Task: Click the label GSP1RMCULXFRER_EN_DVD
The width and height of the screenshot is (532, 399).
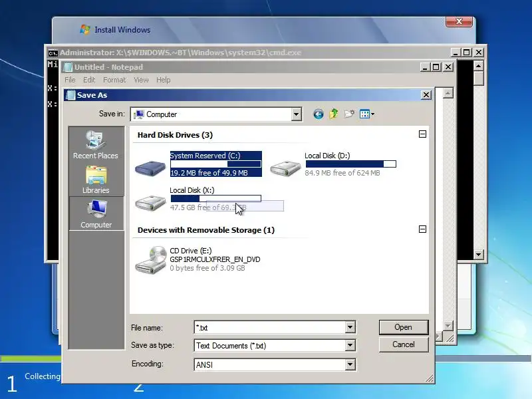Action: [x=215, y=259]
